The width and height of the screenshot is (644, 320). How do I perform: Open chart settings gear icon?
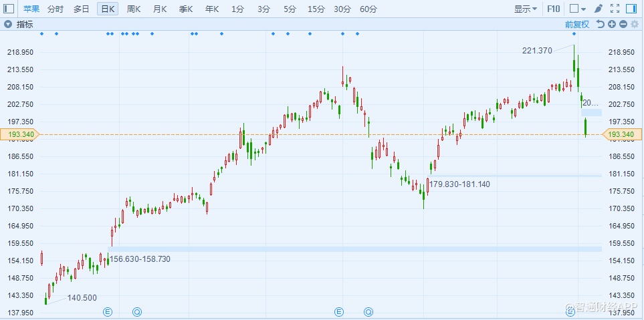click(x=634, y=24)
